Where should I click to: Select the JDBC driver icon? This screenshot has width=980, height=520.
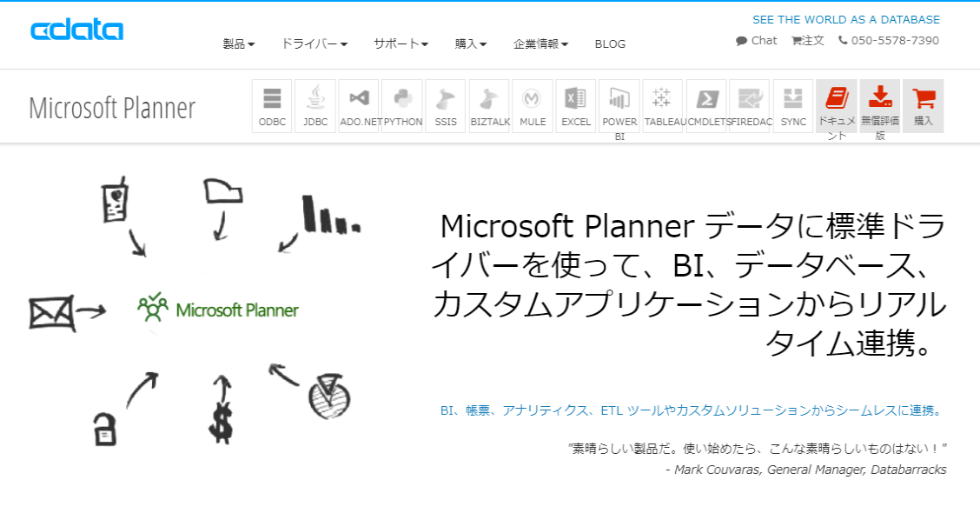(x=315, y=106)
